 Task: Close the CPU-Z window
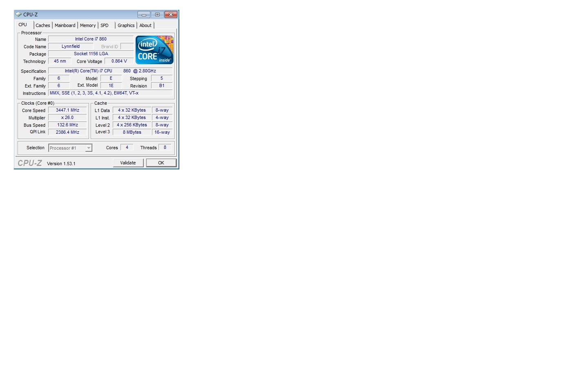coord(171,15)
